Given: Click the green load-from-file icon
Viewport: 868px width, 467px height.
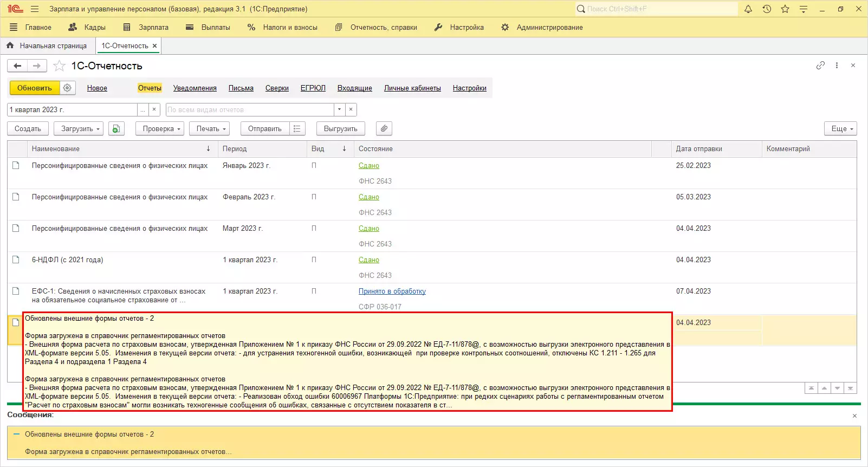Looking at the screenshot, I should click(116, 129).
